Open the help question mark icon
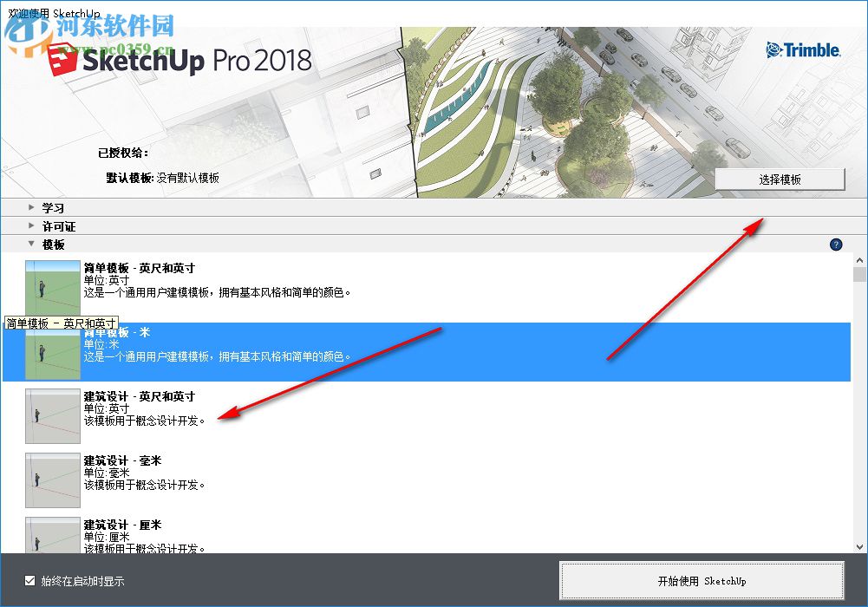This screenshot has width=868, height=607. tap(835, 245)
